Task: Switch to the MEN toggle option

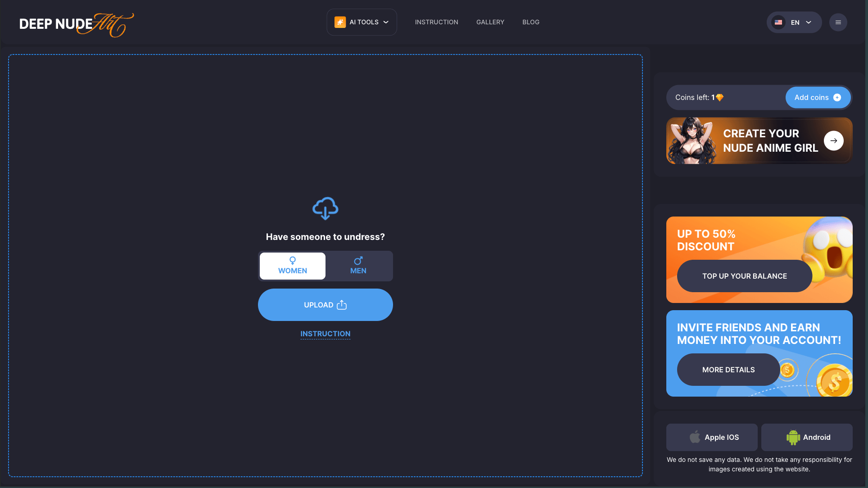Action: pos(358,266)
